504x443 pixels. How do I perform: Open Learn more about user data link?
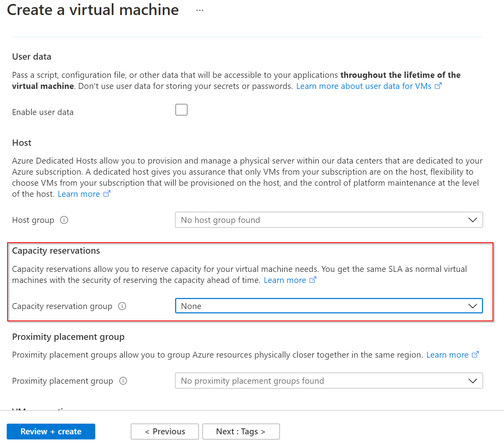[x=364, y=86]
